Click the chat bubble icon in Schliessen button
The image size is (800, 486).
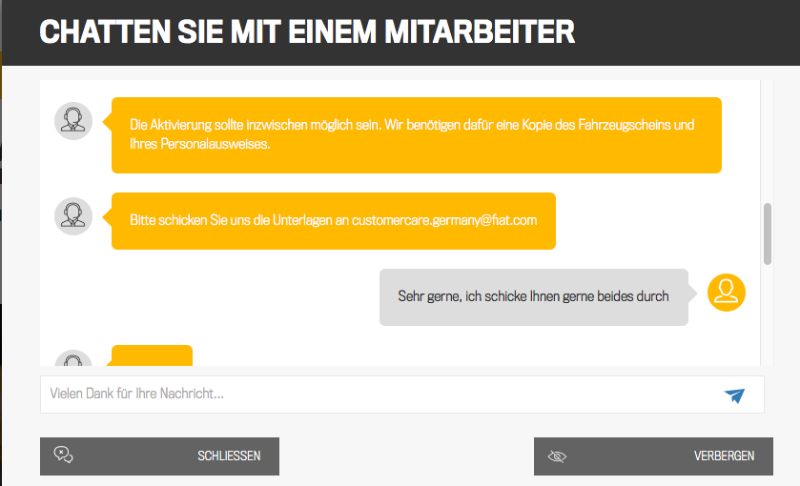pos(62,456)
